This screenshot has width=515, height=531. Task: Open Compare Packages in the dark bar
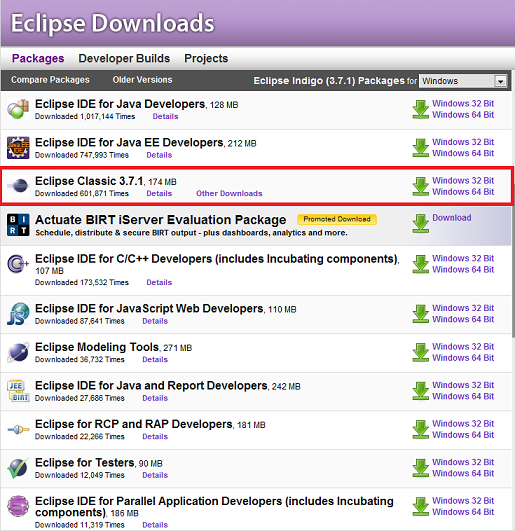point(50,80)
